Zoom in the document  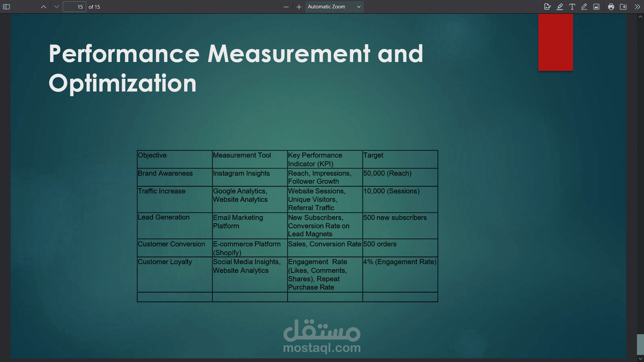(299, 7)
